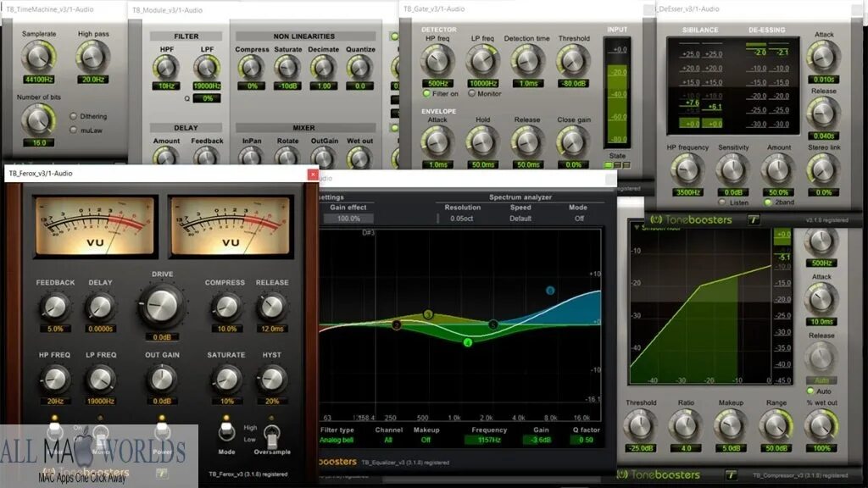
Task: Click the Makeup knob in Compressor
Action: (x=731, y=426)
